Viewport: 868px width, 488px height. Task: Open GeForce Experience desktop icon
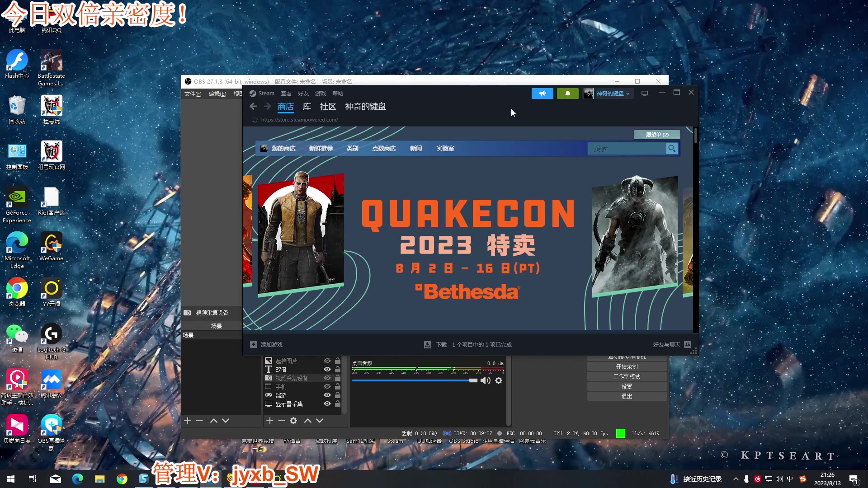(x=17, y=205)
